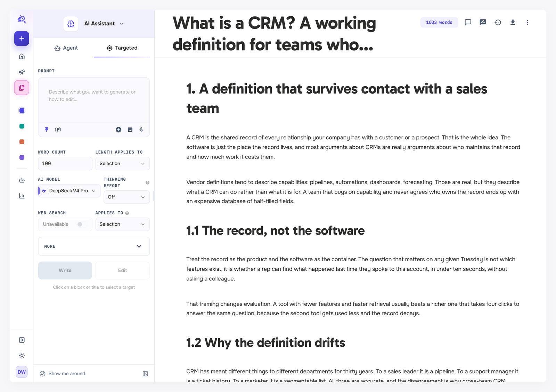Select the documents icon in sidebar
Image resolution: width=556 pixels, height=392 pixels.
tap(22, 88)
